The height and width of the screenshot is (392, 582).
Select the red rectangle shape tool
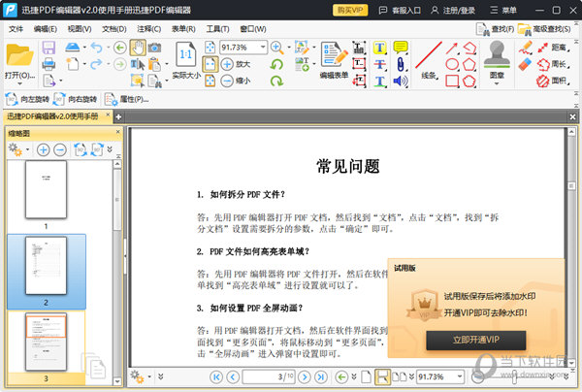[452, 81]
